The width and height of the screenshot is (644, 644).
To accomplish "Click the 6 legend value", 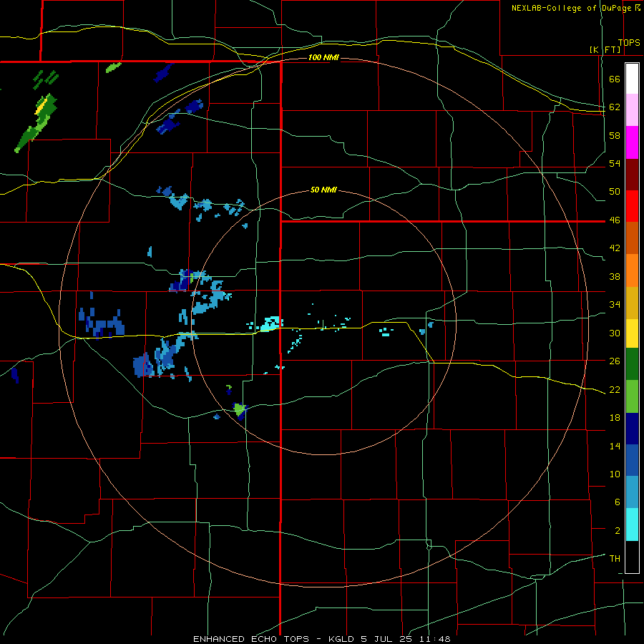I will pyautogui.click(x=618, y=502).
